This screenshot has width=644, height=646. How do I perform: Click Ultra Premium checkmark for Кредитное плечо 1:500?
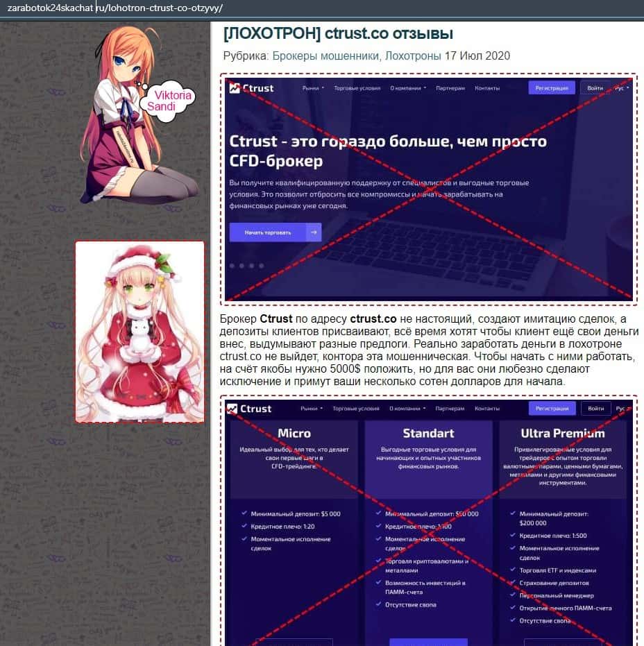(513, 535)
